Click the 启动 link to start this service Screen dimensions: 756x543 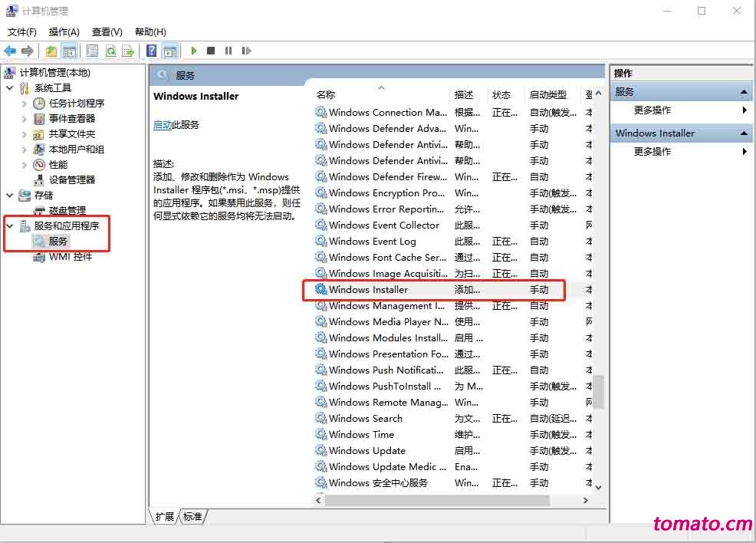click(163, 125)
